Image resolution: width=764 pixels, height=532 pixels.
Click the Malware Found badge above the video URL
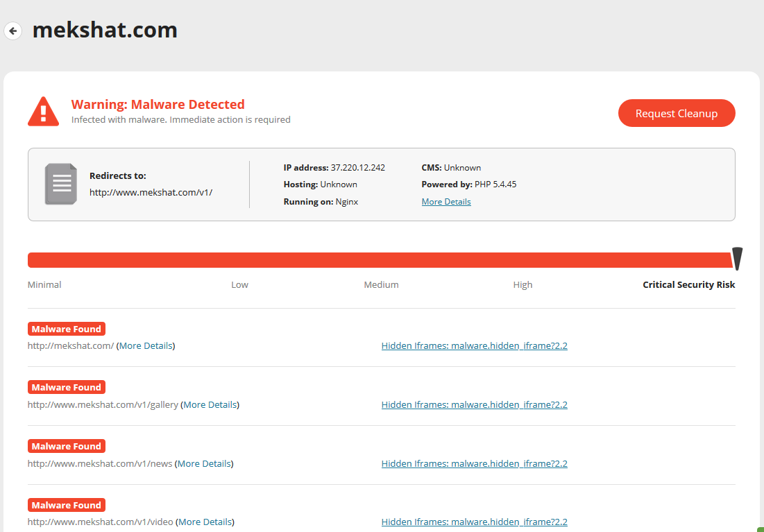tap(66, 505)
